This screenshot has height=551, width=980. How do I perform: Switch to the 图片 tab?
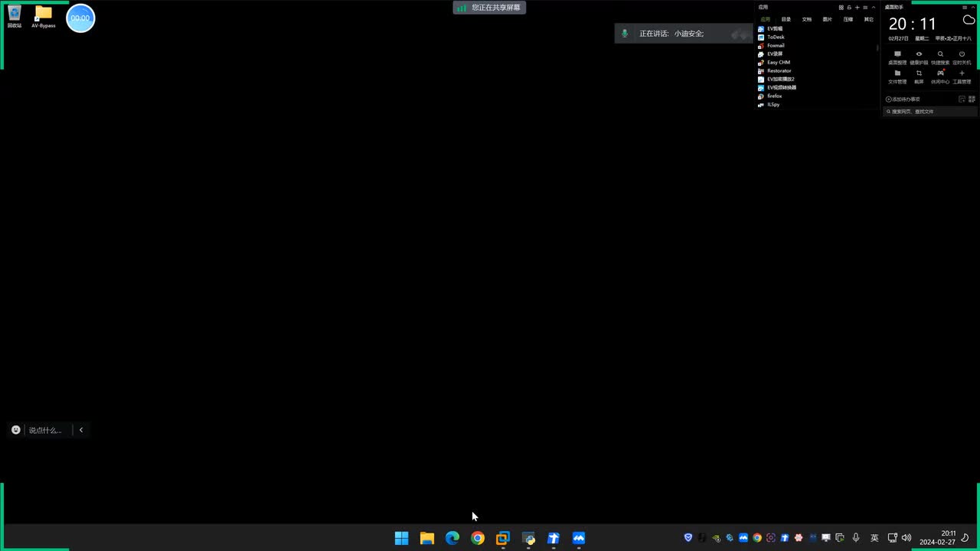(827, 19)
